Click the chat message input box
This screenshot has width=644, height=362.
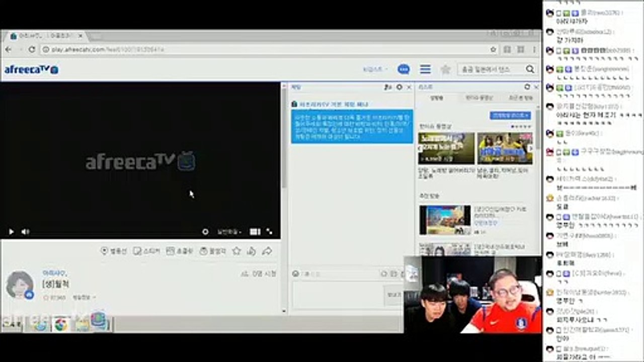coord(337,295)
